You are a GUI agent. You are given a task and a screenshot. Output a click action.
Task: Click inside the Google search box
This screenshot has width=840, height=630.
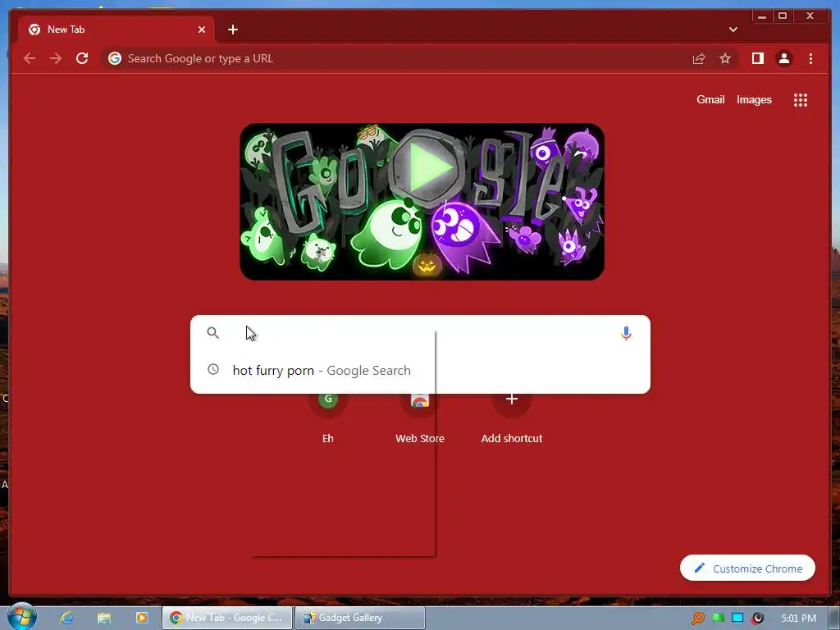pos(420,333)
